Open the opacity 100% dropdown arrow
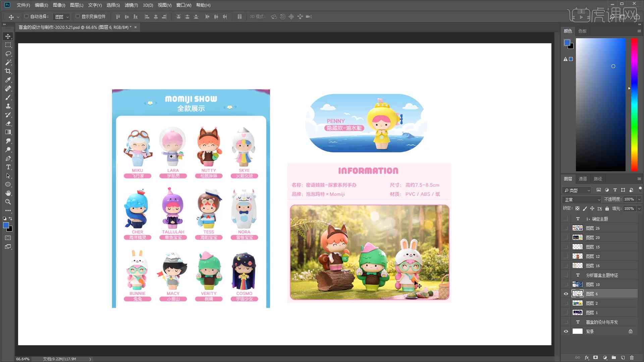Image resolution: width=644 pixels, height=362 pixels. coord(639,199)
